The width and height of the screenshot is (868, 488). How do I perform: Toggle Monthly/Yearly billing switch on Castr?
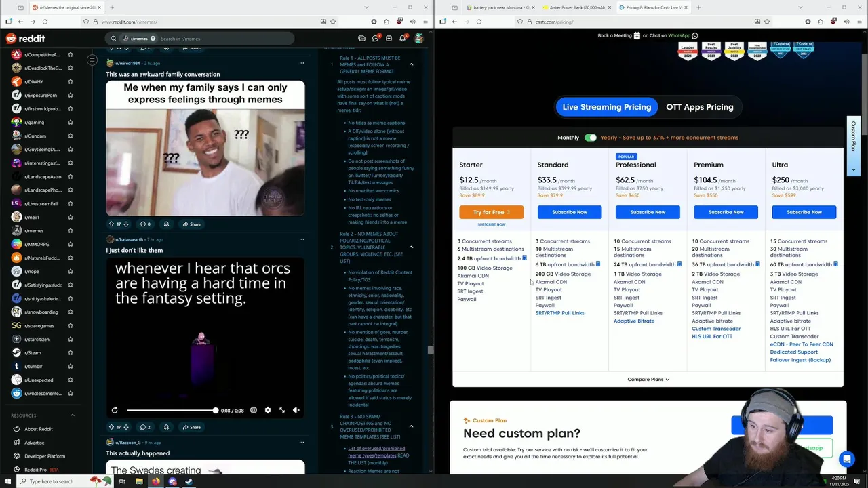pos(591,138)
